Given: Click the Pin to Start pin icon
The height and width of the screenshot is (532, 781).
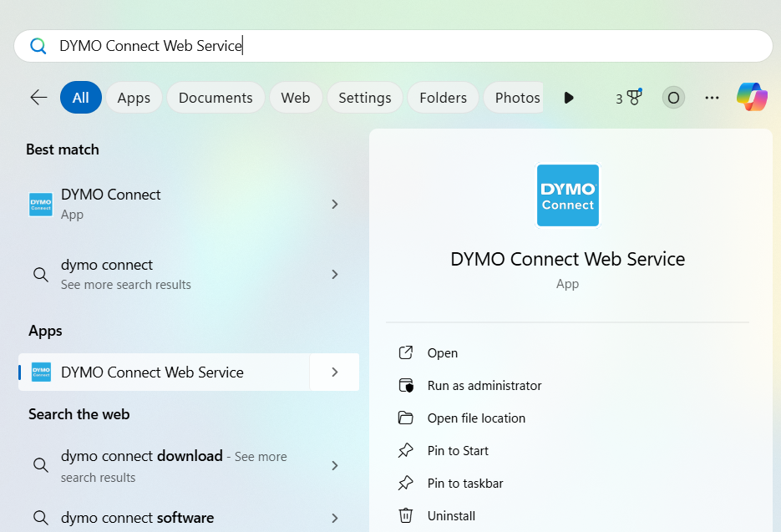Looking at the screenshot, I should (x=406, y=450).
